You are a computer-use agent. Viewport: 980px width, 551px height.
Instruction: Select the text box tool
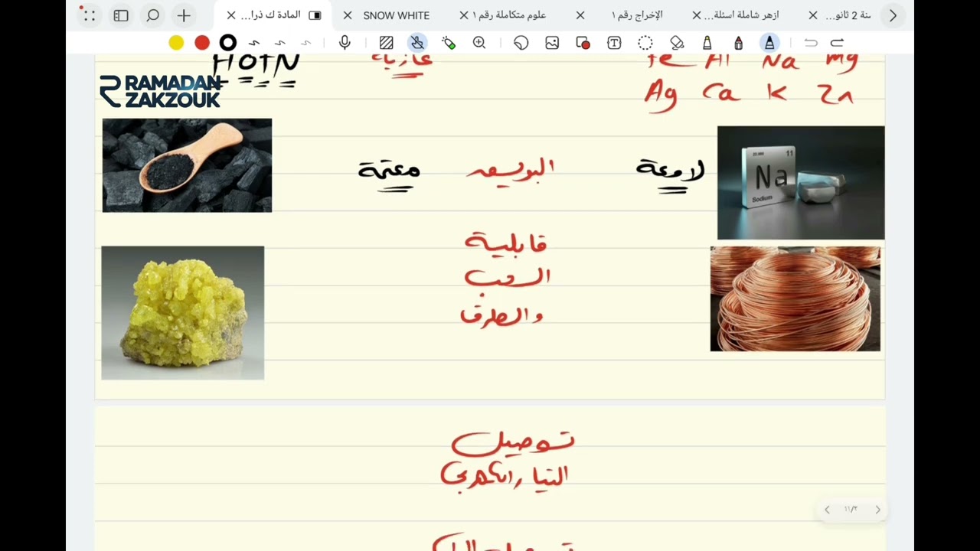614,43
